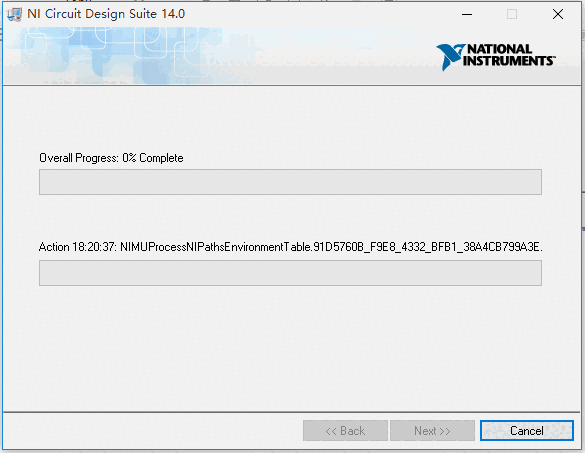Click the disabled Next button
This screenshot has height=453, width=585.
432,431
